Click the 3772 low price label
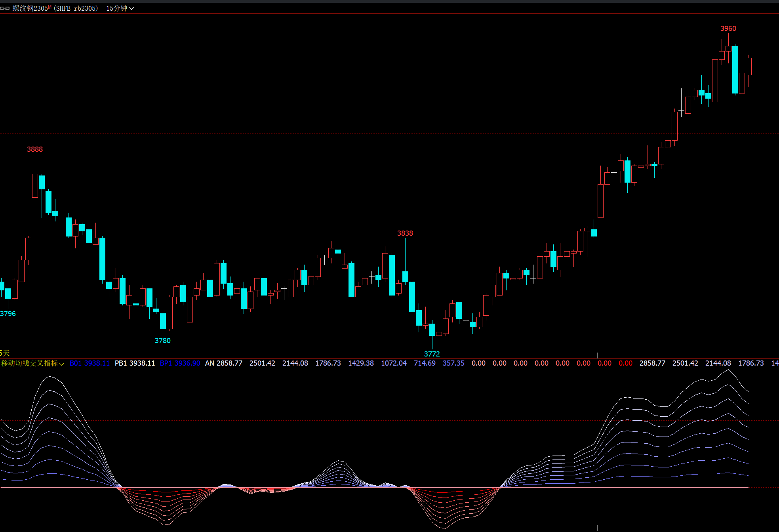The height and width of the screenshot is (532, 779). tap(432, 354)
